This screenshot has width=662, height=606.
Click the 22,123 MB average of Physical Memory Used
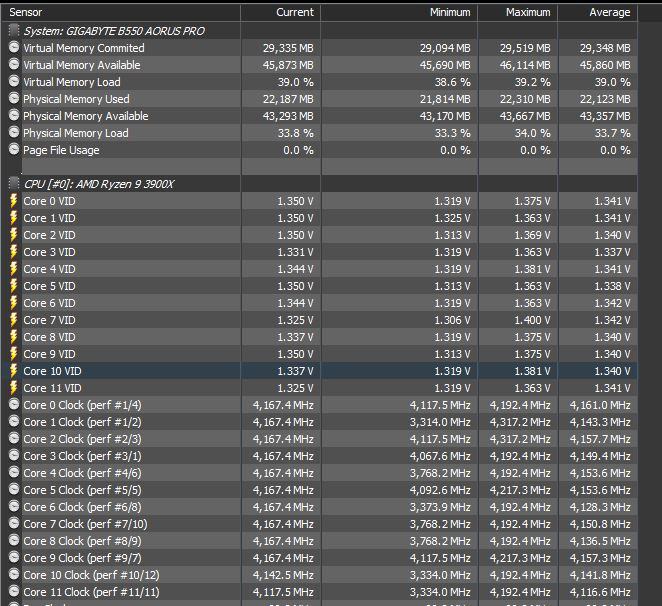[605, 99]
